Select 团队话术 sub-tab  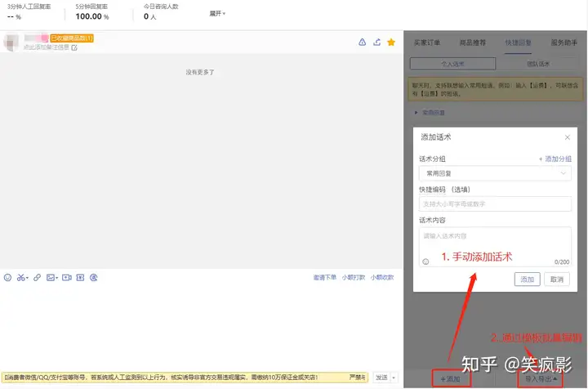(x=538, y=64)
